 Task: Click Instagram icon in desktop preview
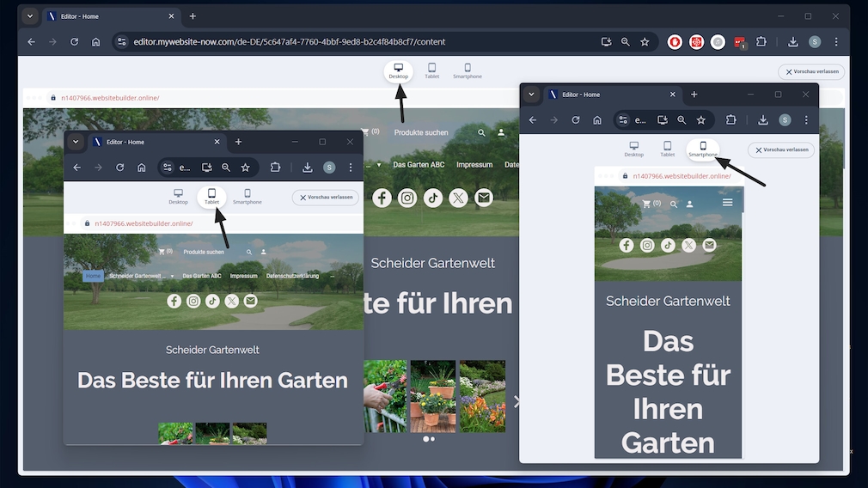[406, 198]
